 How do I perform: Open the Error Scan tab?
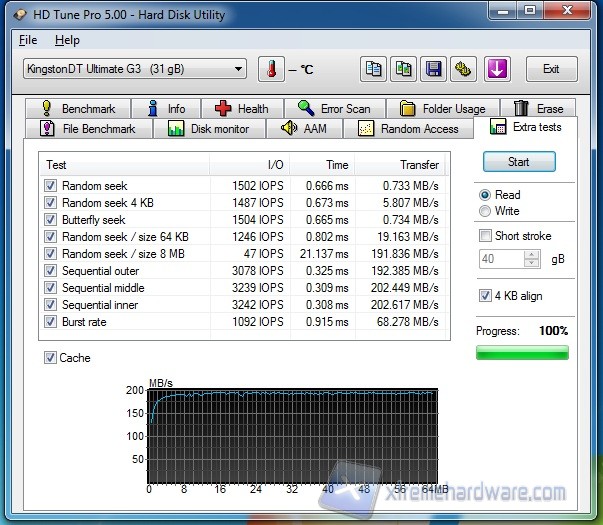click(x=333, y=109)
